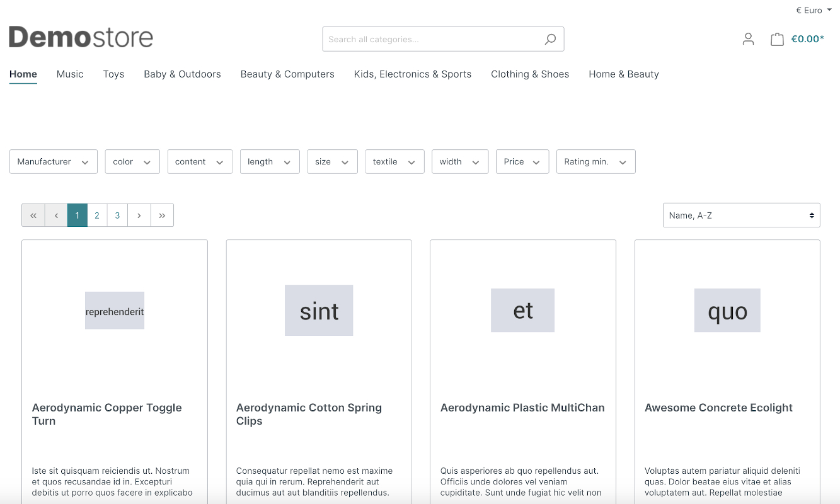Go to next page arrow
The height and width of the screenshot is (504, 840).
click(x=139, y=215)
